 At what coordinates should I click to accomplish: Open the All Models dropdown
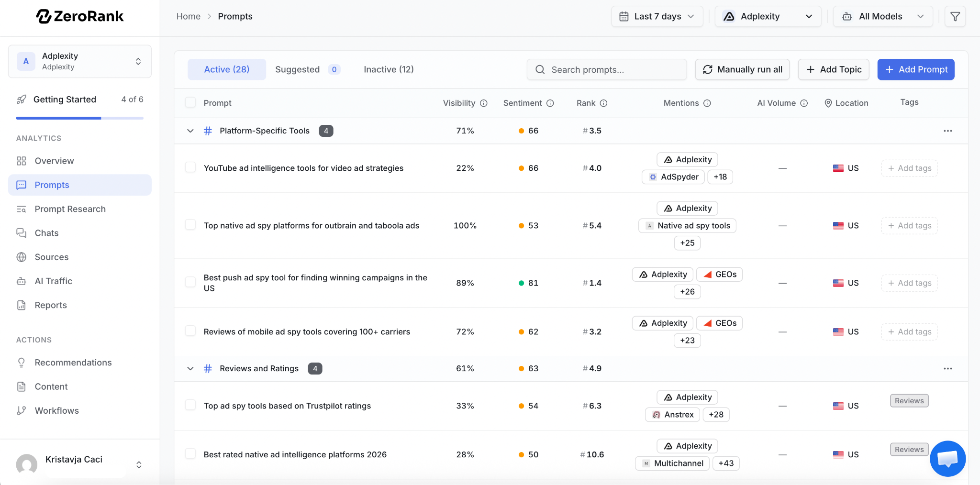click(883, 17)
